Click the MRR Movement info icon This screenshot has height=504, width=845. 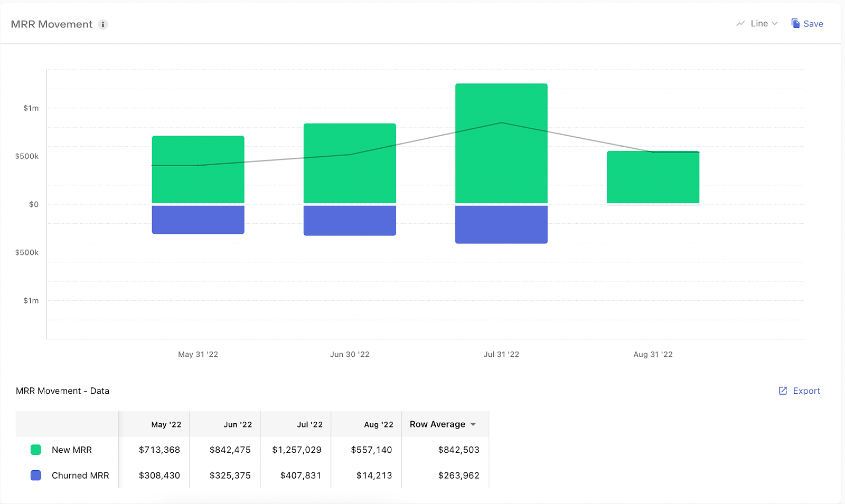(x=103, y=24)
